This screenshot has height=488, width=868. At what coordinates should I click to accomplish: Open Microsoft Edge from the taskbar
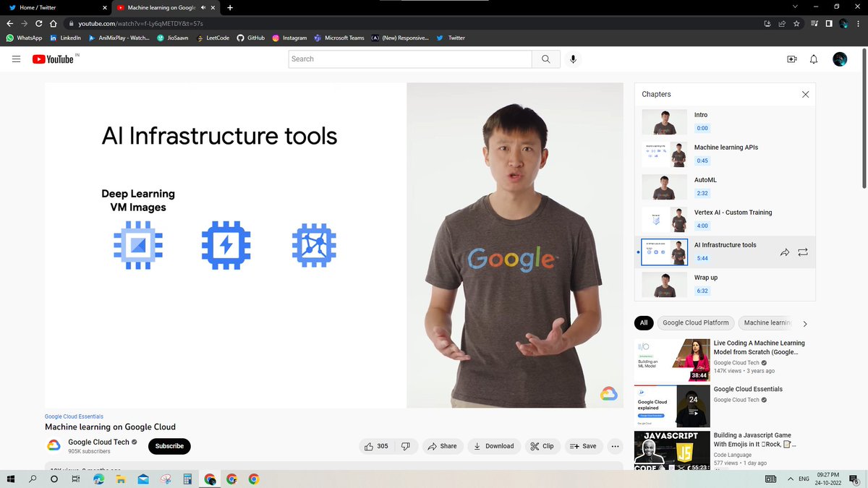(98, 479)
